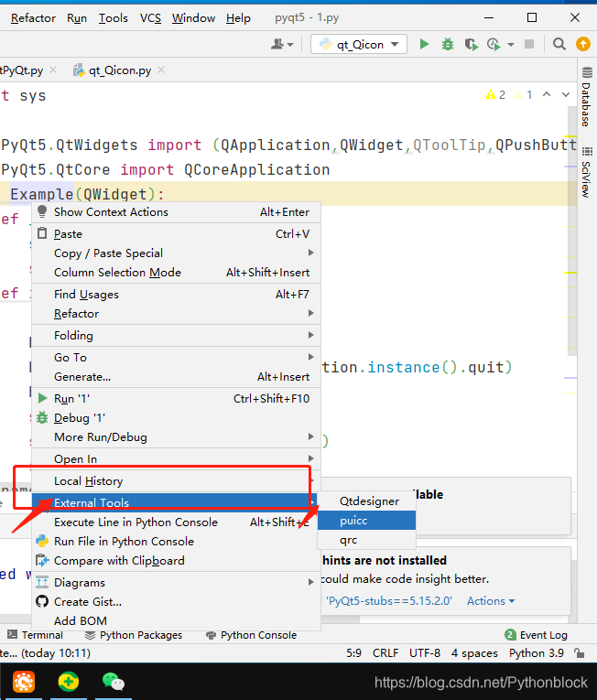The height and width of the screenshot is (700, 597).
Task: Click the user account icon in toolbar
Action: click(277, 44)
